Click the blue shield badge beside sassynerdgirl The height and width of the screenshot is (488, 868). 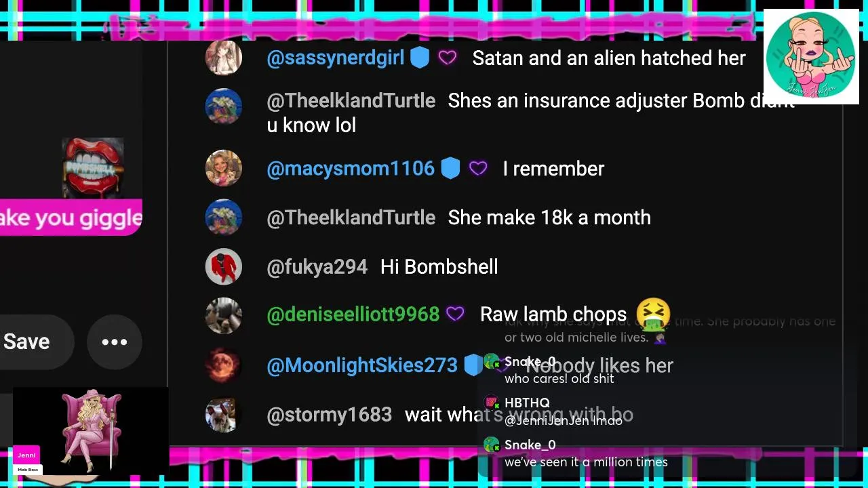[x=420, y=58]
